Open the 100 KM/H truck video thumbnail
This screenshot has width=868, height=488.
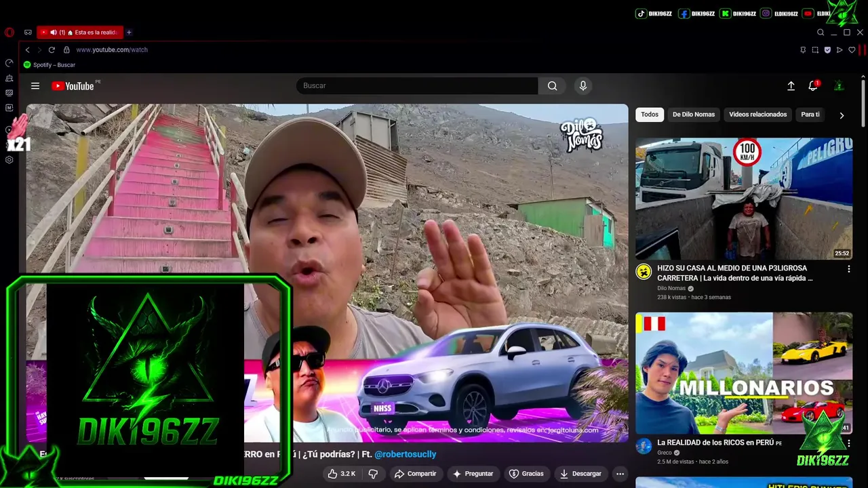click(744, 199)
